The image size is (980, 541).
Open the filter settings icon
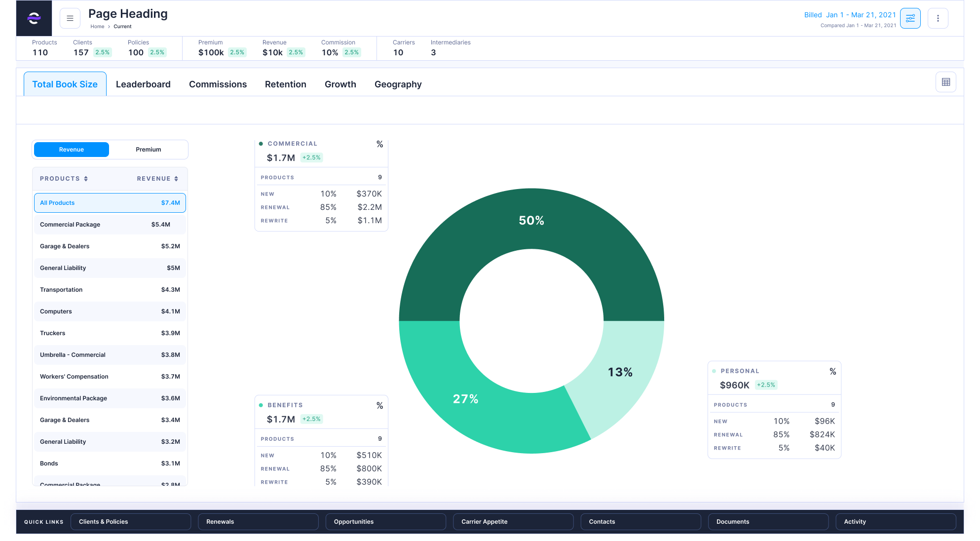(910, 18)
